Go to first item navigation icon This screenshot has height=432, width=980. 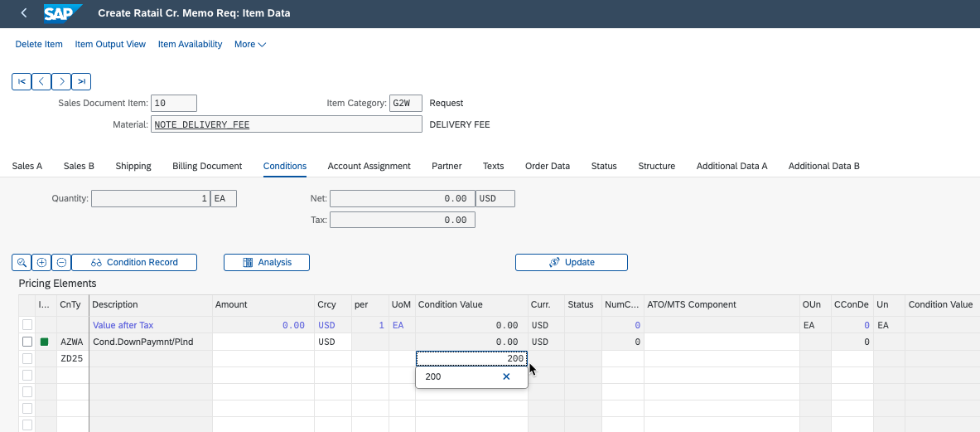coord(22,81)
